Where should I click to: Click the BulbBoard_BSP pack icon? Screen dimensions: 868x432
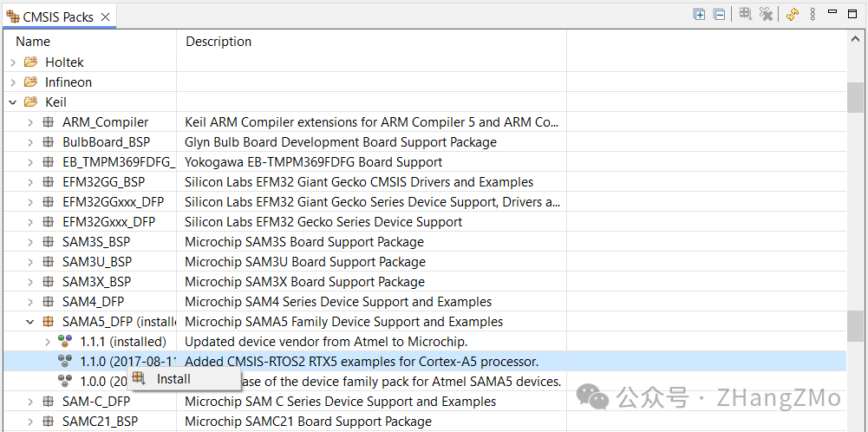point(49,142)
